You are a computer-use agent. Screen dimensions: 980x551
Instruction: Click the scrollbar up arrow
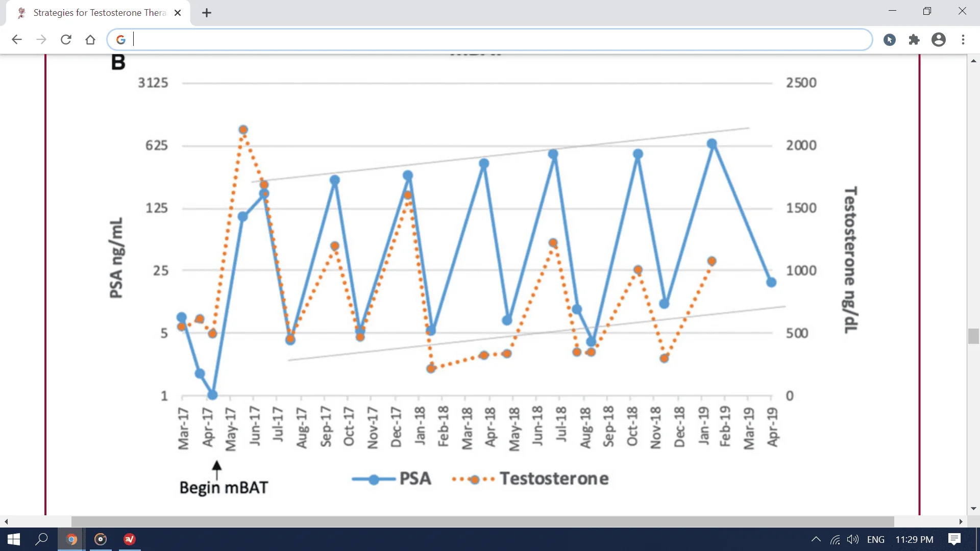973,61
